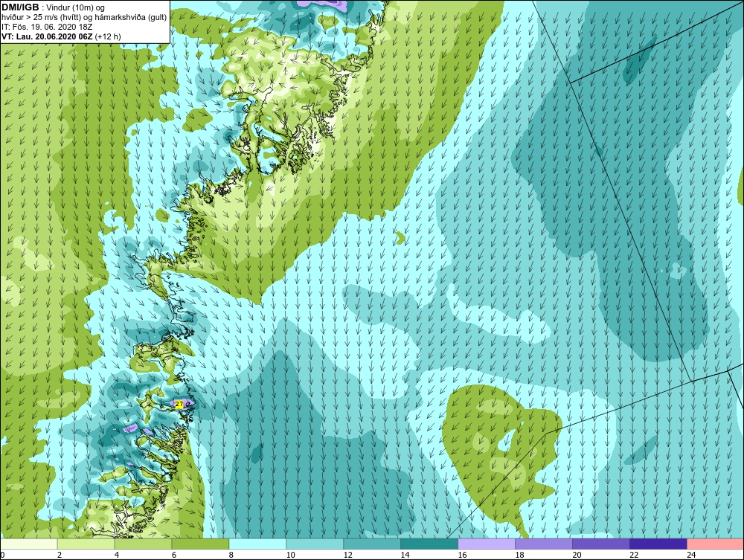Click the yellow 27 gust marker
Viewport: 744px width, 560px height.
click(179, 404)
